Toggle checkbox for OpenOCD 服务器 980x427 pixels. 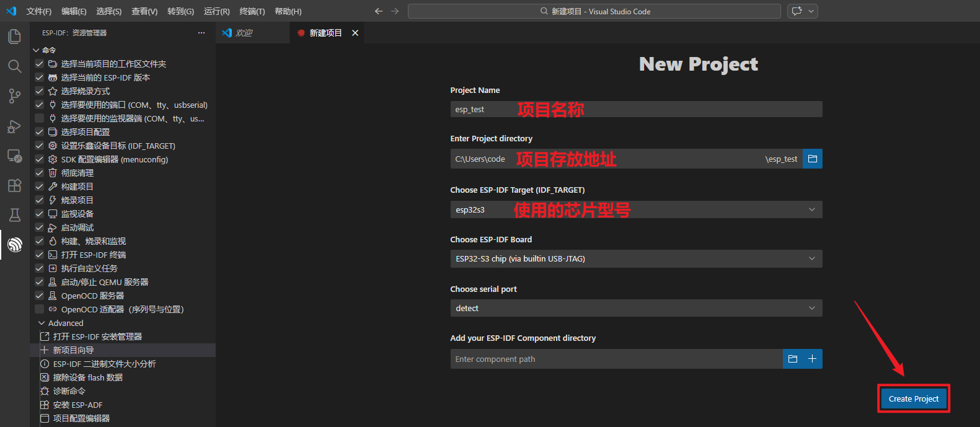(x=39, y=296)
